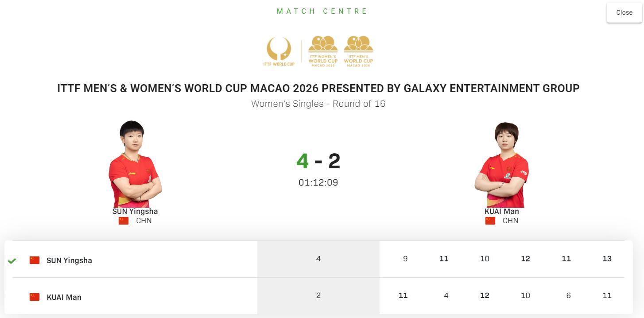644x318 pixels.
Task: Click China flag beside SUN Yingsha in table
Action: [x=35, y=260]
